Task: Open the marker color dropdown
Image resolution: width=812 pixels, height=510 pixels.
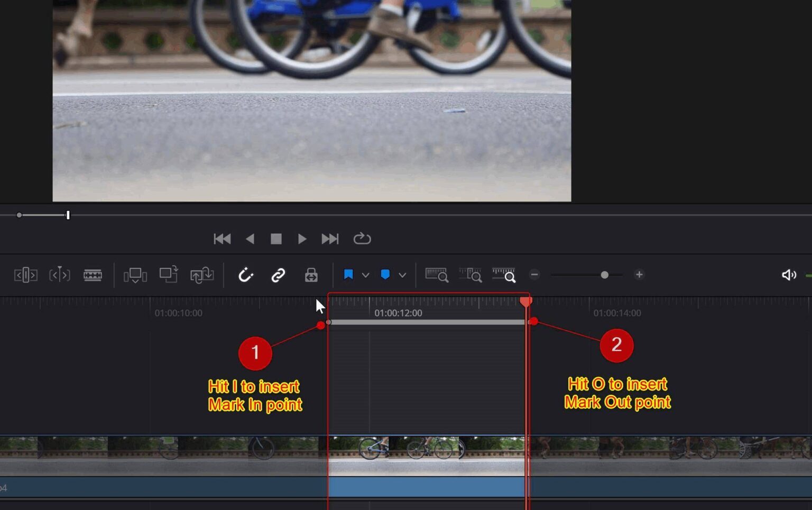Action: (x=402, y=275)
